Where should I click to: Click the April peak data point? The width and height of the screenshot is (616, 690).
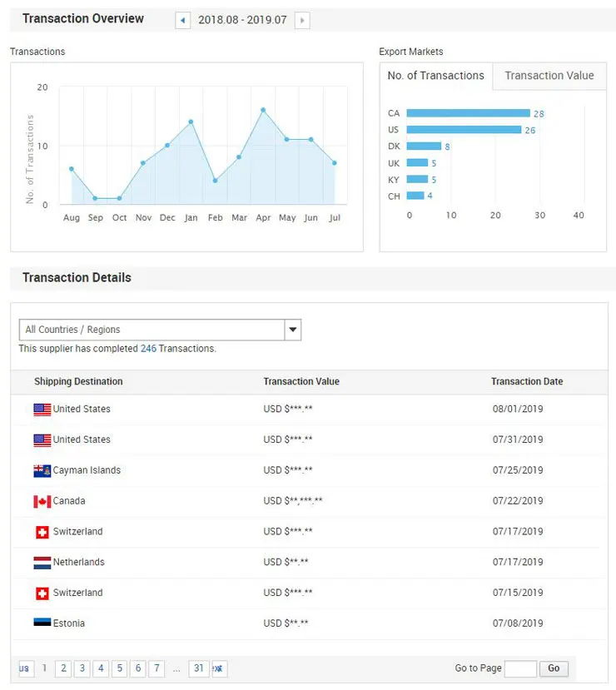263,110
